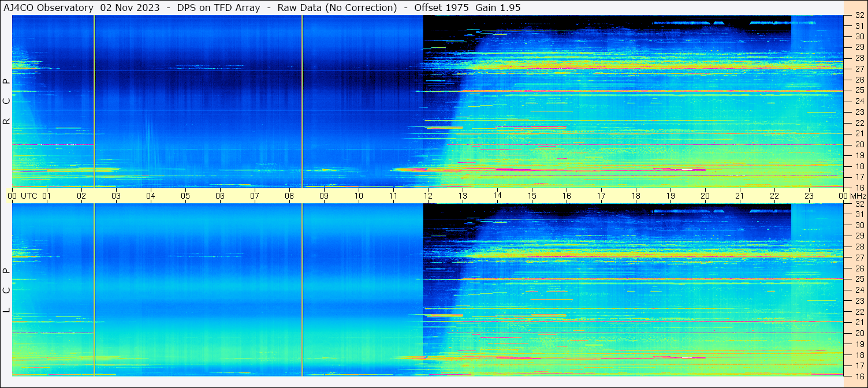
Task: Click LCP vertical marker line between 08 and 09
Action: 302,290
